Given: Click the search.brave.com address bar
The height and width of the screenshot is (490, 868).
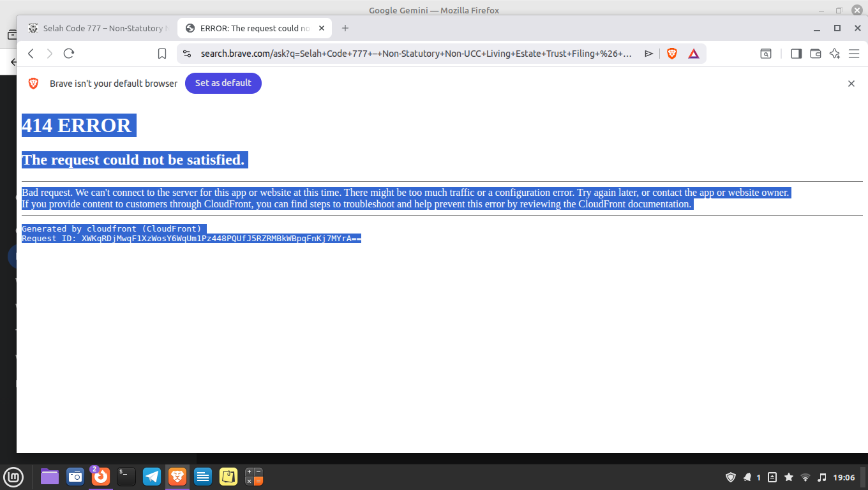Looking at the screenshot, I should click(415, 54).
